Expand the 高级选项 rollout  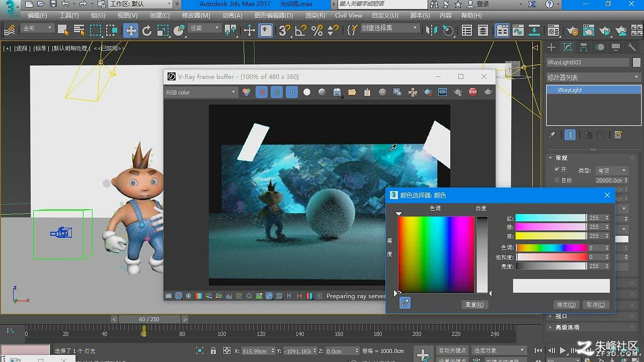(567, 327)
